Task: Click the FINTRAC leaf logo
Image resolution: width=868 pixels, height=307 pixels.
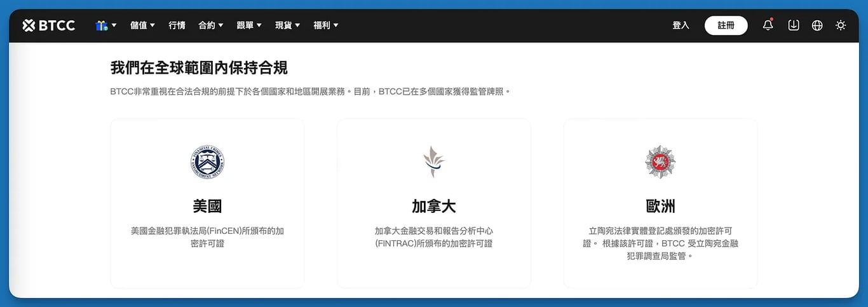Action: (x=434, y=162)
